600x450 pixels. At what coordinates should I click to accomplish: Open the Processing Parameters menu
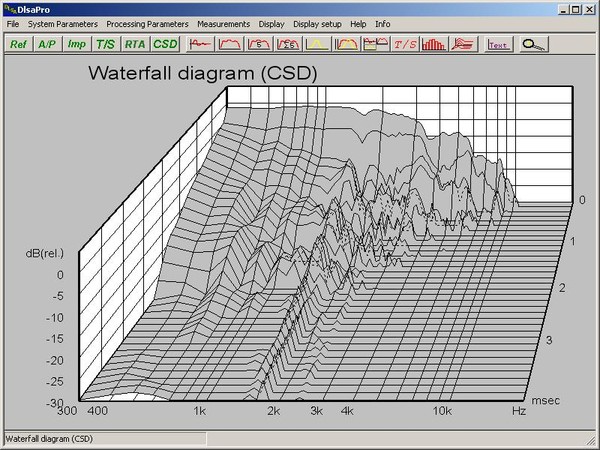point(147,24)
